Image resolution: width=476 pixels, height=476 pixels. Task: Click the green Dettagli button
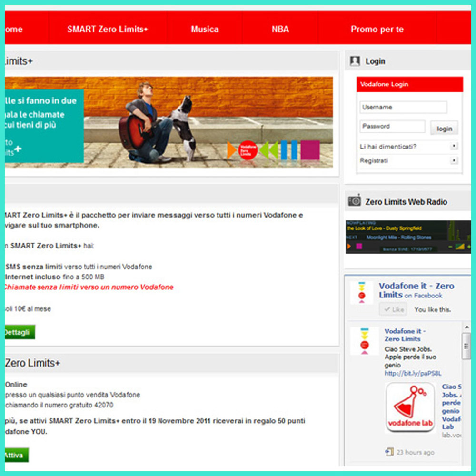19,332
